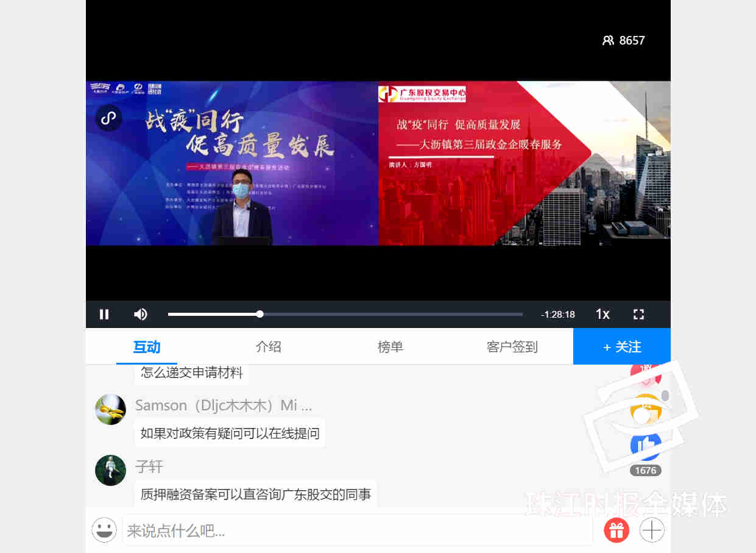Focus the 来说点什么吧 comment input field

(358, 530)
